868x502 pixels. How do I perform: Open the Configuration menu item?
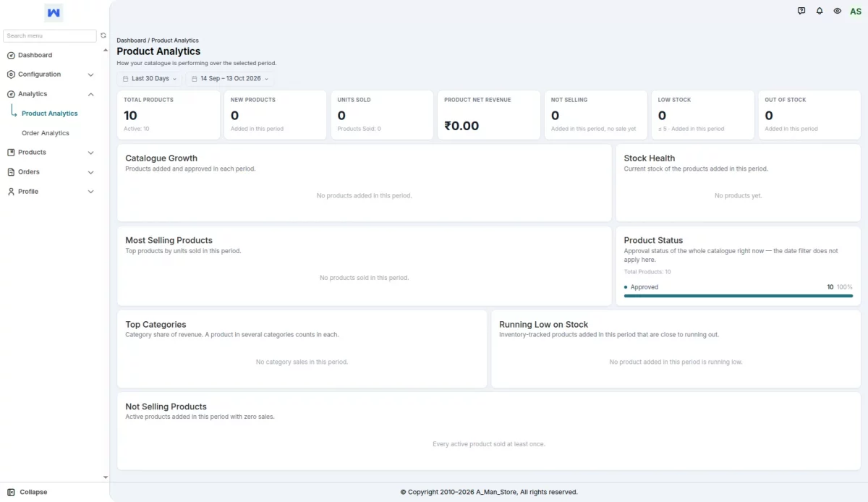tap(51, 75)
